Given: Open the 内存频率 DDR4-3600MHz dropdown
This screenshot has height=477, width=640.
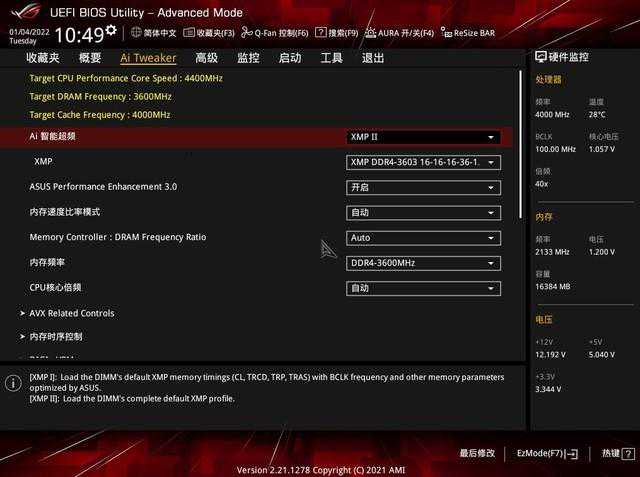Looking at the screenshot, I should pyautogui.click(x=423, y=262).
